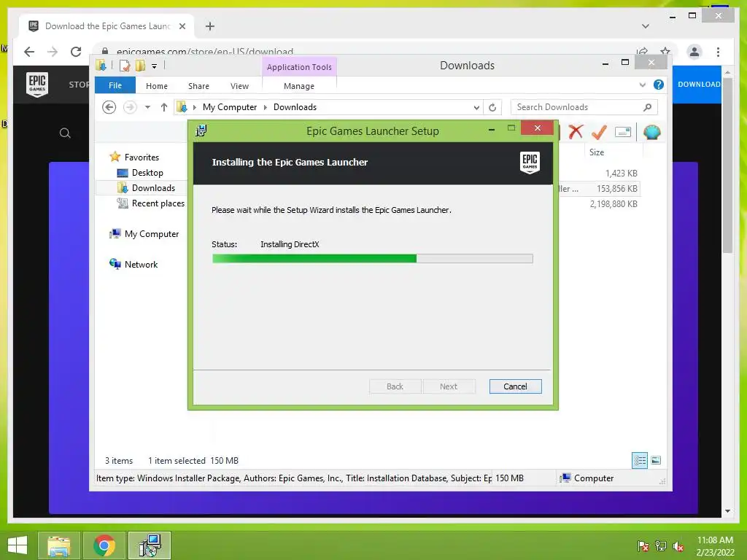Viewport: 747px width, 560px height.
Task: Open the Home ribbon tab
Action: point(157,86)
